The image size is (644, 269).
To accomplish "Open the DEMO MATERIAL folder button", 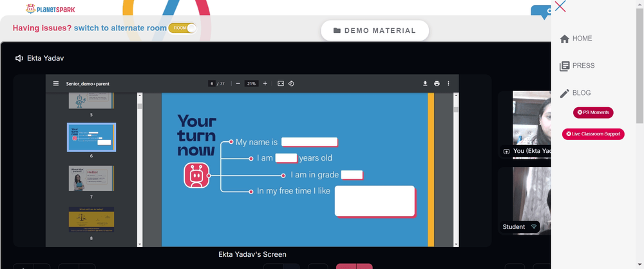I will point(375,30).
